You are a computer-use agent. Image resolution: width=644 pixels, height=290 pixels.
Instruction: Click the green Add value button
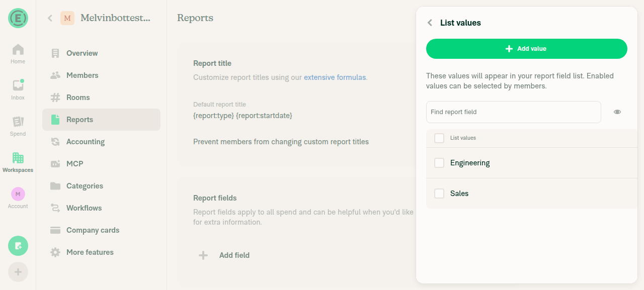coord(527,49)
